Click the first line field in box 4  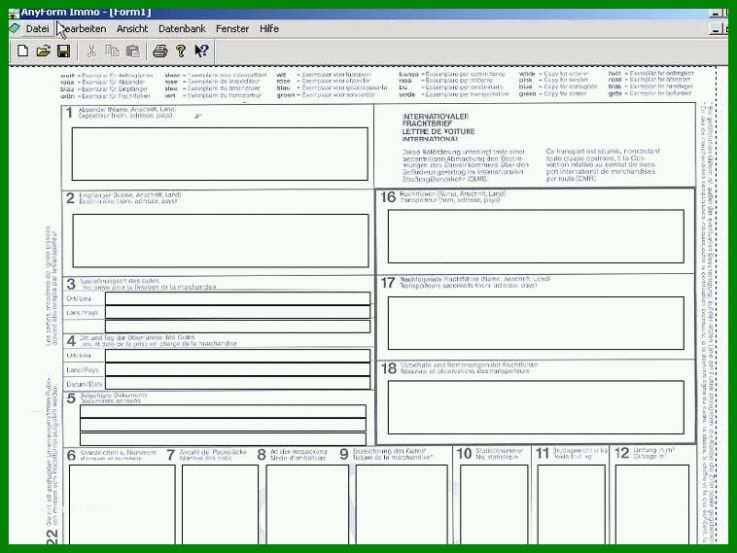click(238, 356)
